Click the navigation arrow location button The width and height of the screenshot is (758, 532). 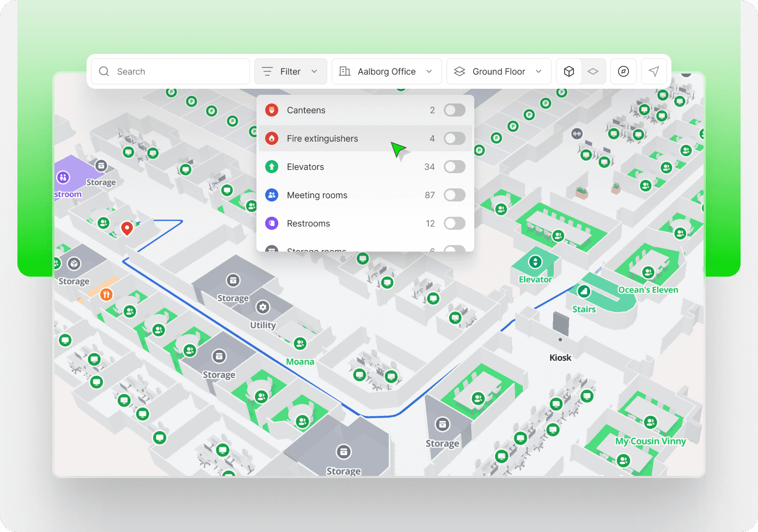(654, 71)
